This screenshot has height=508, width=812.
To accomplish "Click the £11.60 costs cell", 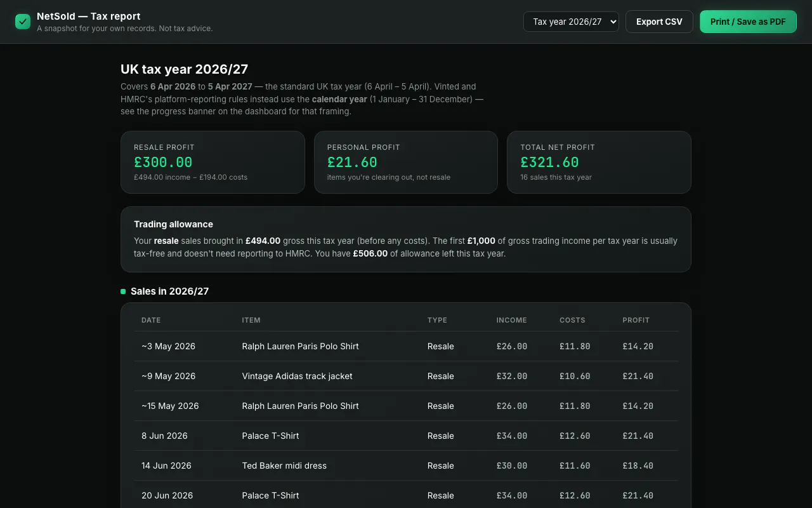I will (575, 465).
